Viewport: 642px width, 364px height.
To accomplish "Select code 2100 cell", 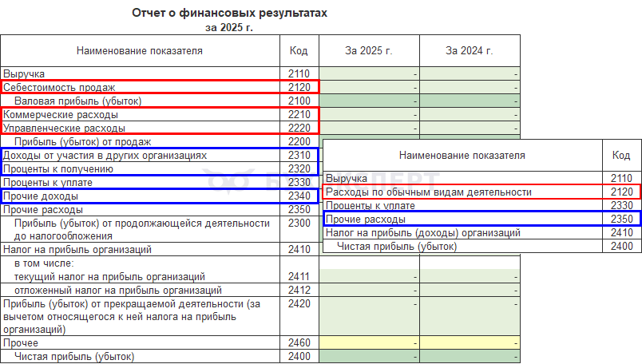I will point(299,101).
